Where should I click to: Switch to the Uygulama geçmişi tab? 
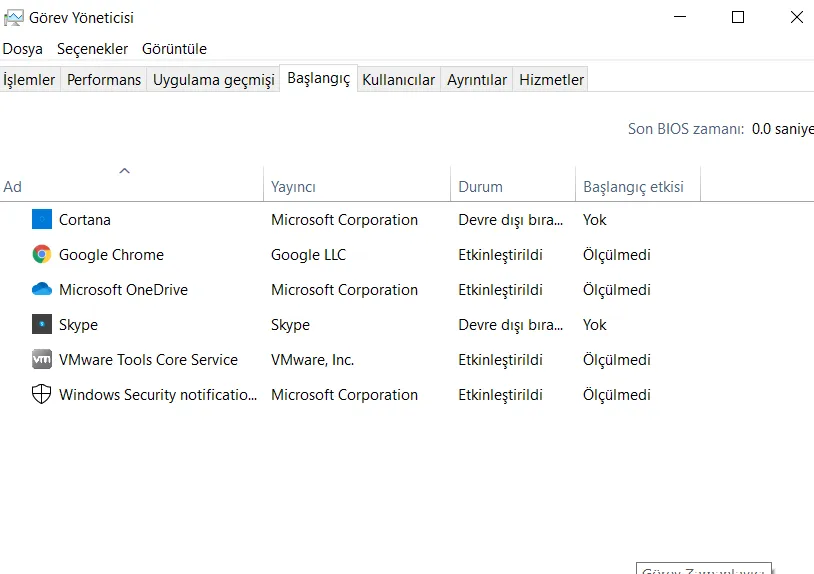213,79
